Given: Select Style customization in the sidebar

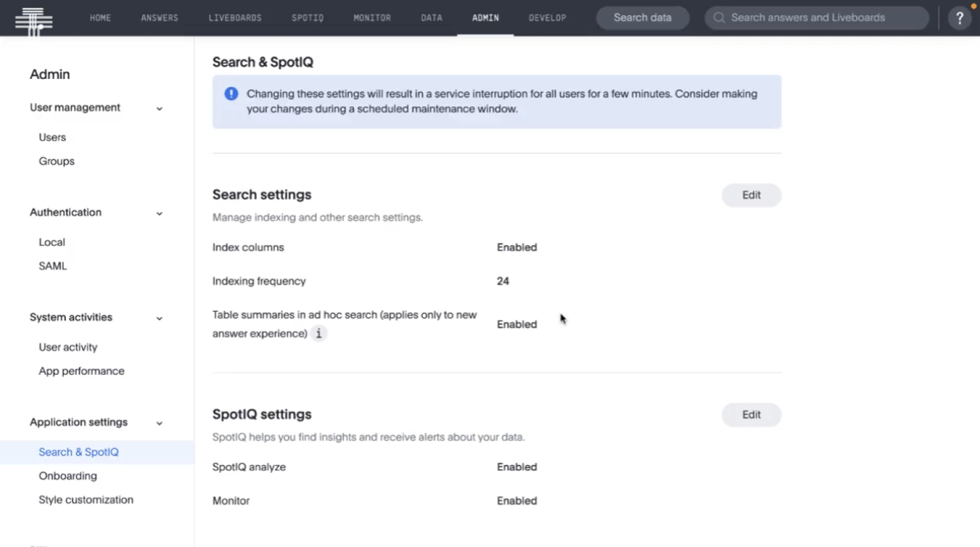Looking at the screenshot, I should pos(86,499).
